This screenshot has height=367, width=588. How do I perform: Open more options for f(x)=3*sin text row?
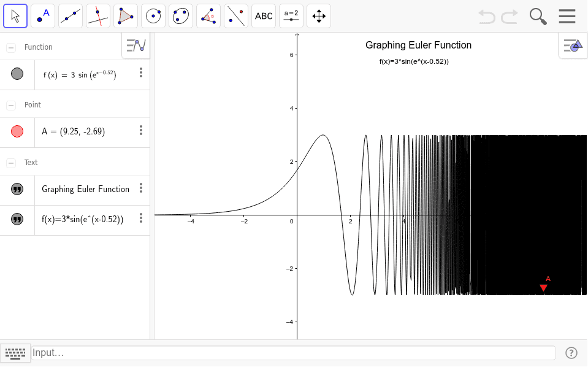click(x=141, y=218)
